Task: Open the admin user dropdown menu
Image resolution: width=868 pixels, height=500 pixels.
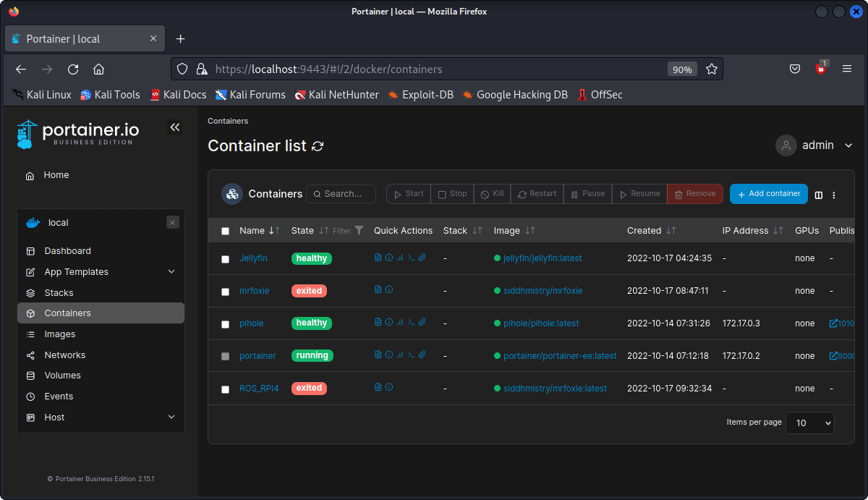Action: pyautogui.click(x=814, y=145)
